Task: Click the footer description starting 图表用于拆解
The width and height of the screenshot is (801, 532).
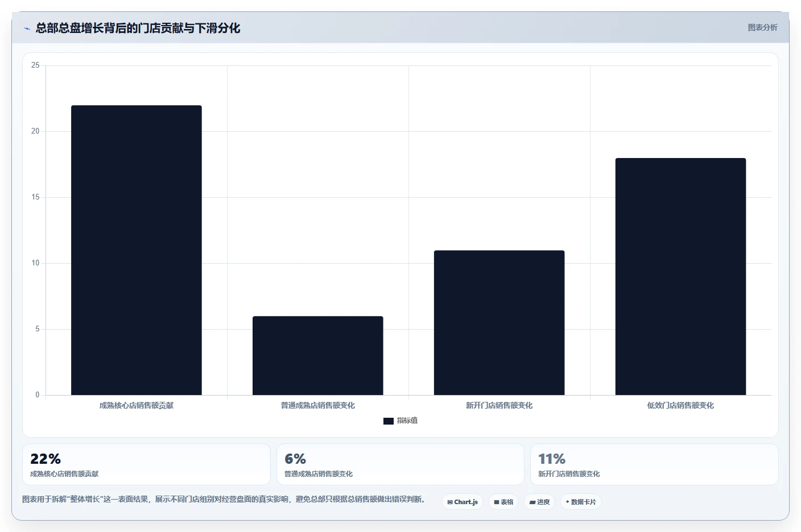Action: click(x=224, y=499)
